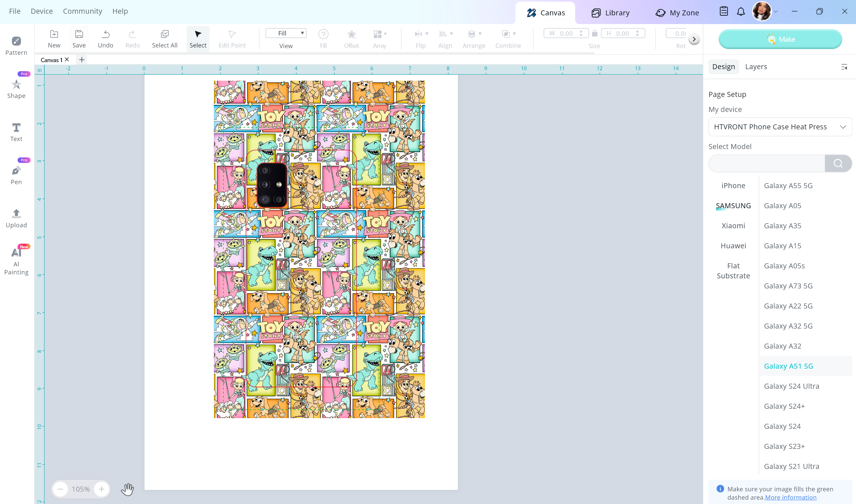Click the aspect ratio lock icon
Screen dimensions: 856x504
pos(594,33)
